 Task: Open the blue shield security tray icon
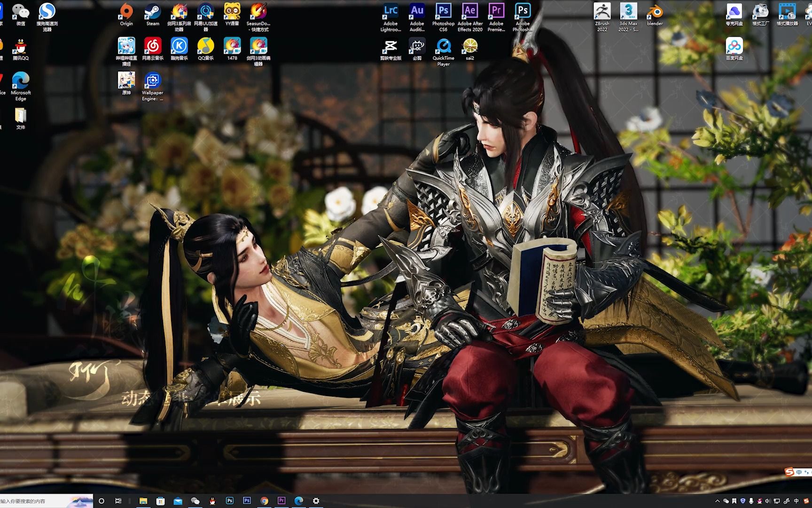point(742,501)
